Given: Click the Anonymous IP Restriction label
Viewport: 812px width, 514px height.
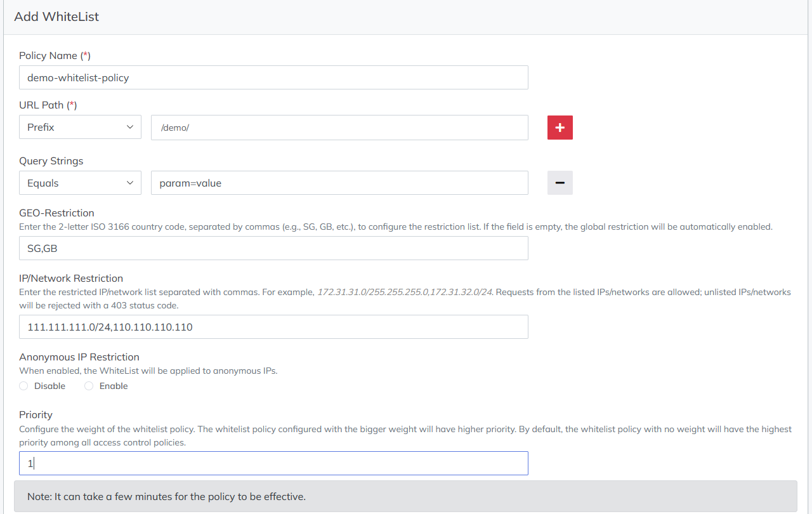Looking at the screenshot, I should [x=79, y=357].
